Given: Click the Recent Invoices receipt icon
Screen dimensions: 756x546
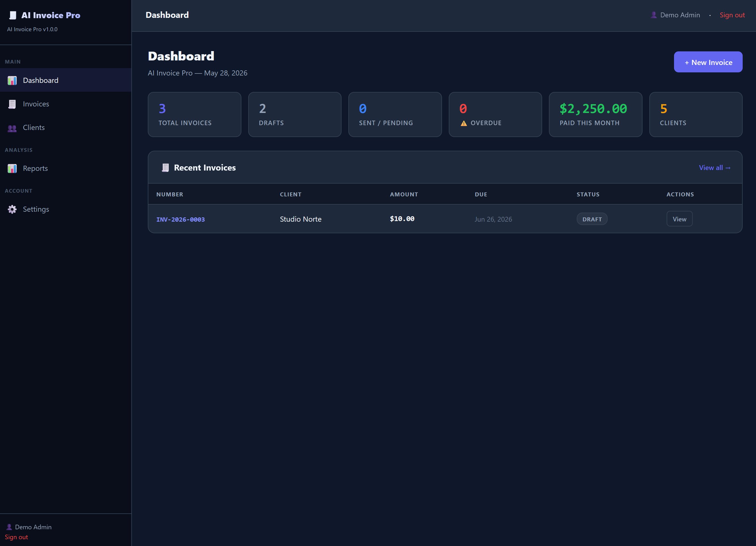Looking at the screenshot, I should 165,167.
